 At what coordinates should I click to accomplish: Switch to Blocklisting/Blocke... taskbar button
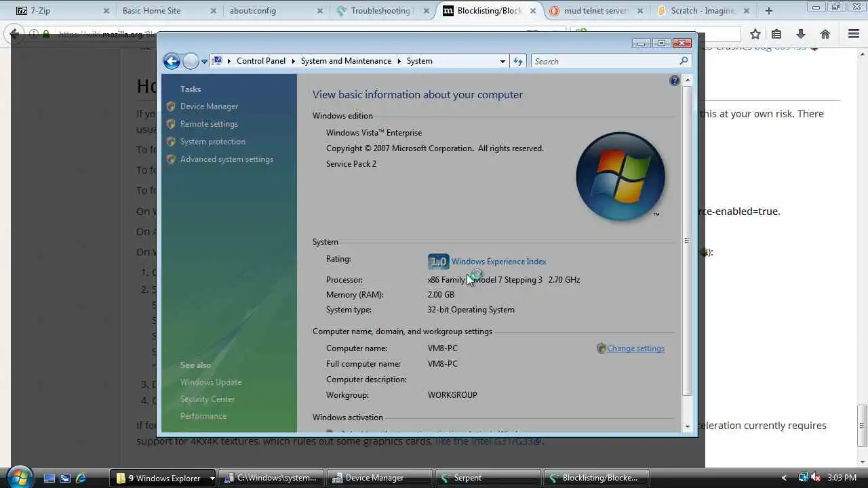point(596,478)
